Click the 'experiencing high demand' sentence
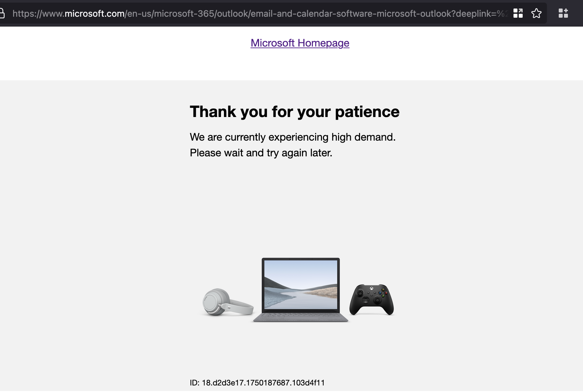Viewport: 583px width, 392px height. click(x=293, y=137)
